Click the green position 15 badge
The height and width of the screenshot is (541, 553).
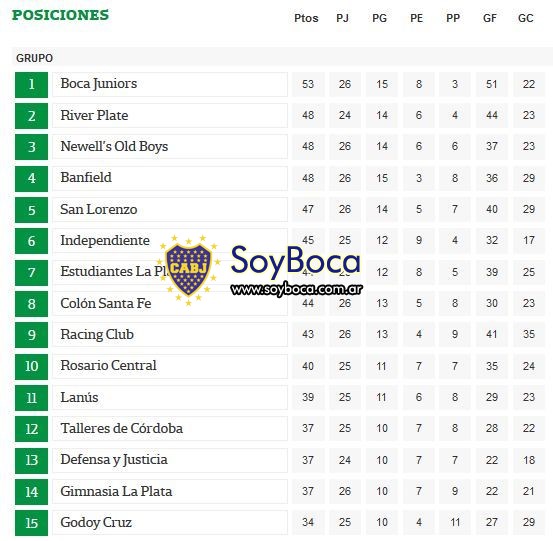(x=31, y=523)
